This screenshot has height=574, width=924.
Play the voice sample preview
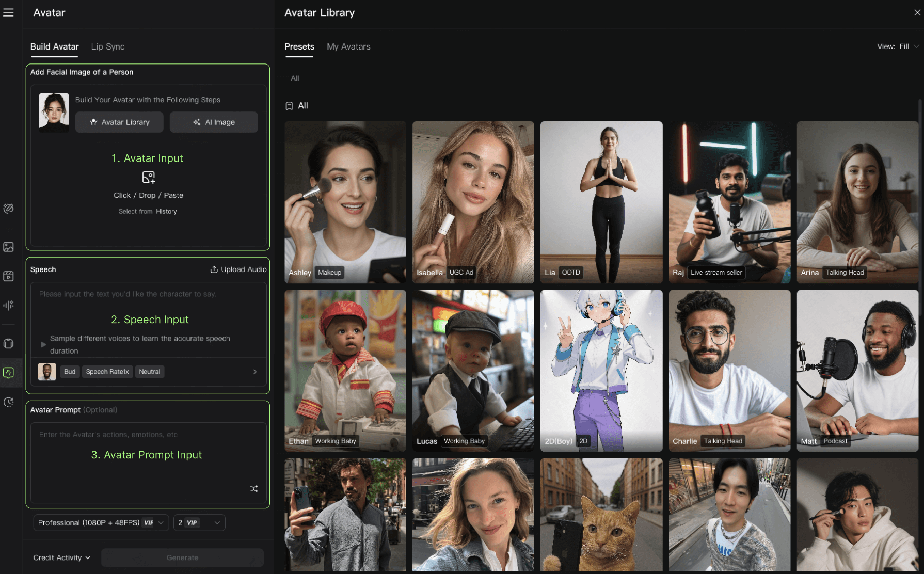(43, 344)
